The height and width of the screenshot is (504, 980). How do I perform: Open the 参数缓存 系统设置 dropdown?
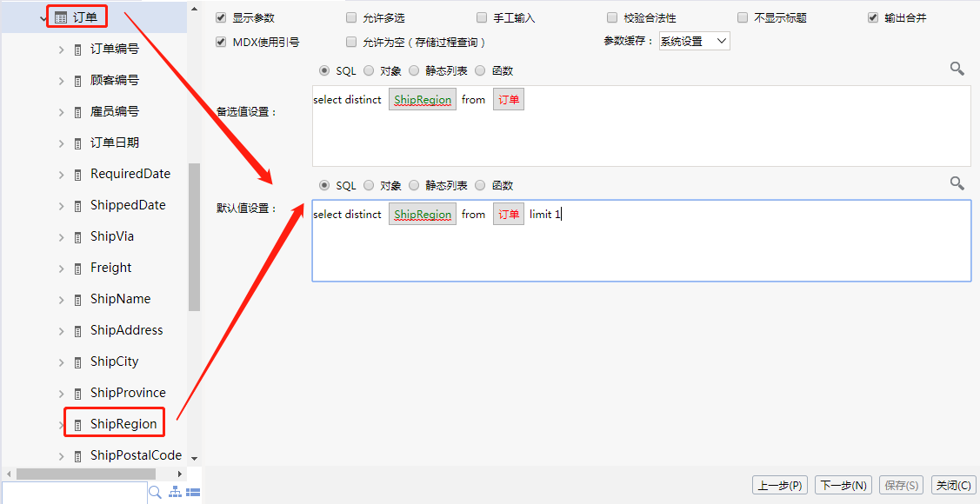click(x=695, y=41)
